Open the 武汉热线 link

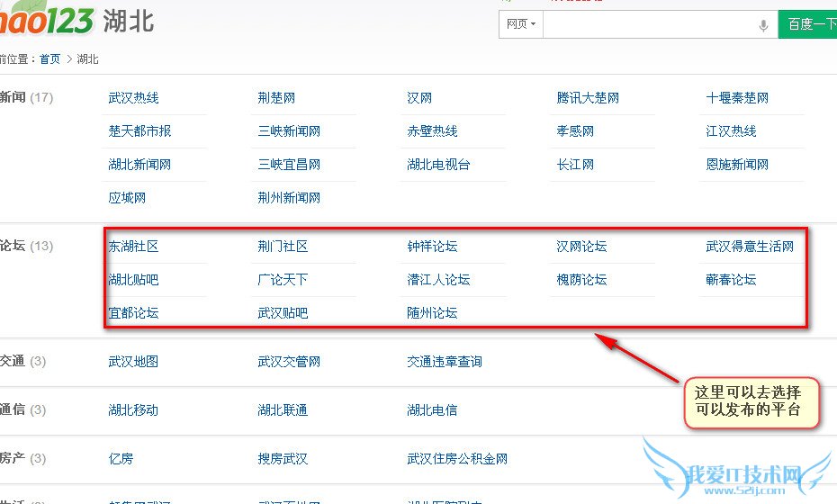[x=133, y=98]
